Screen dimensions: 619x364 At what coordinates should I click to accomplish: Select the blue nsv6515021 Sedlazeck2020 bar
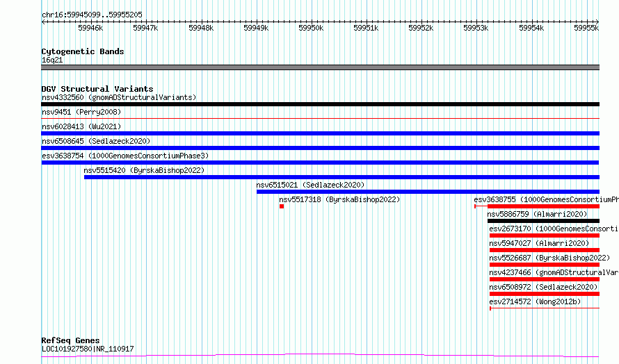click(428, 192)
